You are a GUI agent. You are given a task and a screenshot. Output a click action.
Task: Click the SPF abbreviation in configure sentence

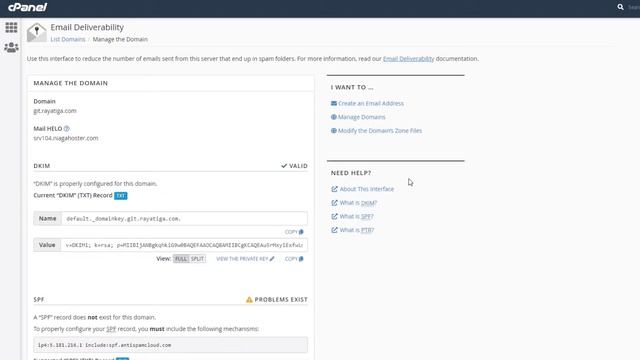[111, 329]
